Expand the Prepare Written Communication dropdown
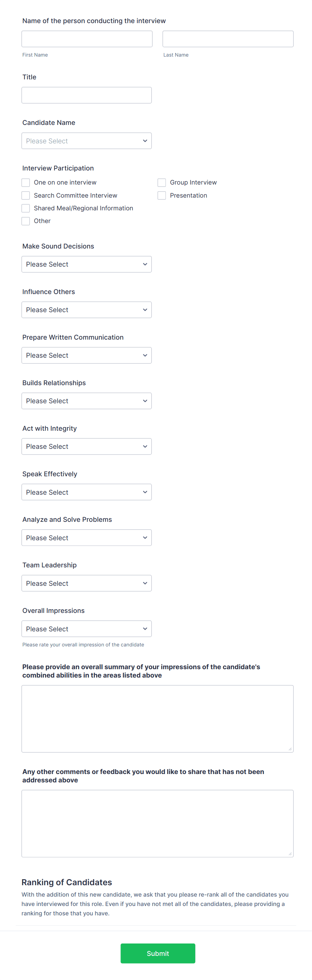 pos(87,355)
